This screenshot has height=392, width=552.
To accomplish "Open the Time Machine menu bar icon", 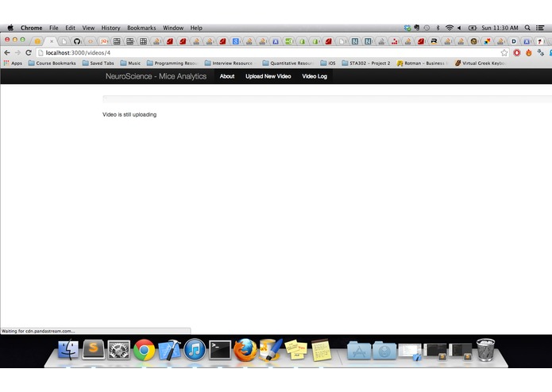I will (x=427, y=28).
